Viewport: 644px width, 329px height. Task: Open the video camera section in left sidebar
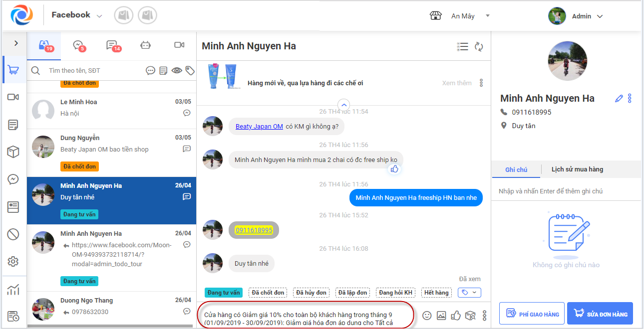tap(13, 97)
